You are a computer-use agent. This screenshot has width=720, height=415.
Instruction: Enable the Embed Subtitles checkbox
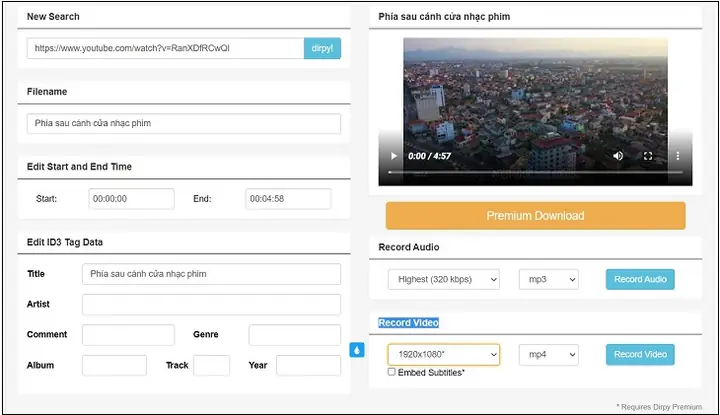[x=392, y=372]
